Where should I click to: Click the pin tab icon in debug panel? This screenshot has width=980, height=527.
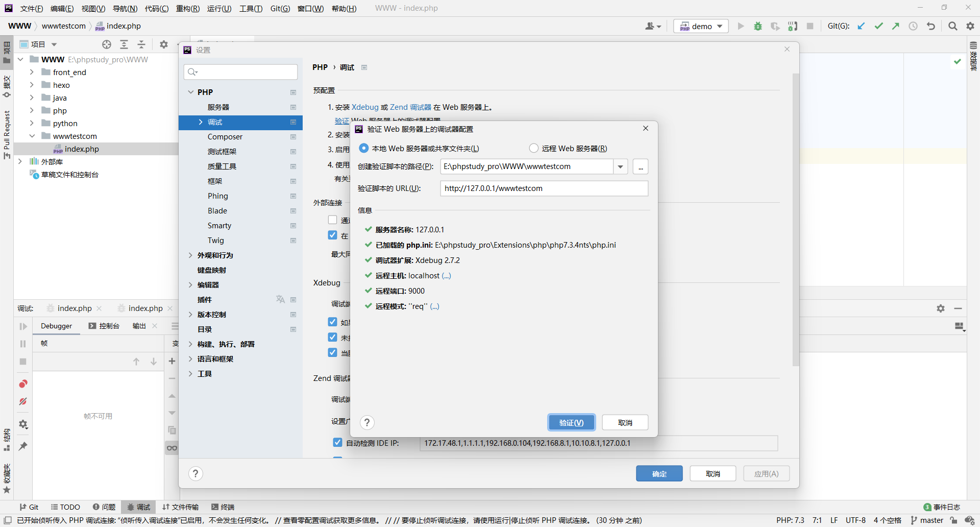tap(23, 446)
